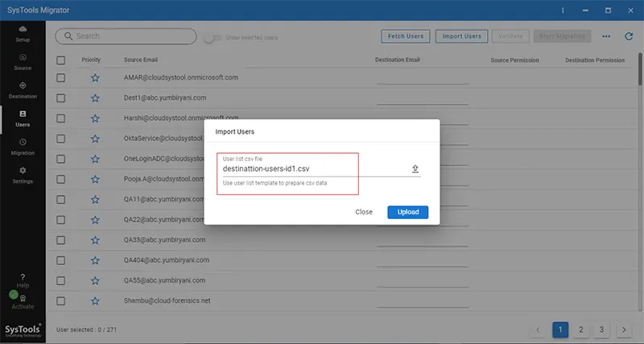The image size is (644, 344).
Task: Open the three-dot more options menu
Action: click(606, 36)
